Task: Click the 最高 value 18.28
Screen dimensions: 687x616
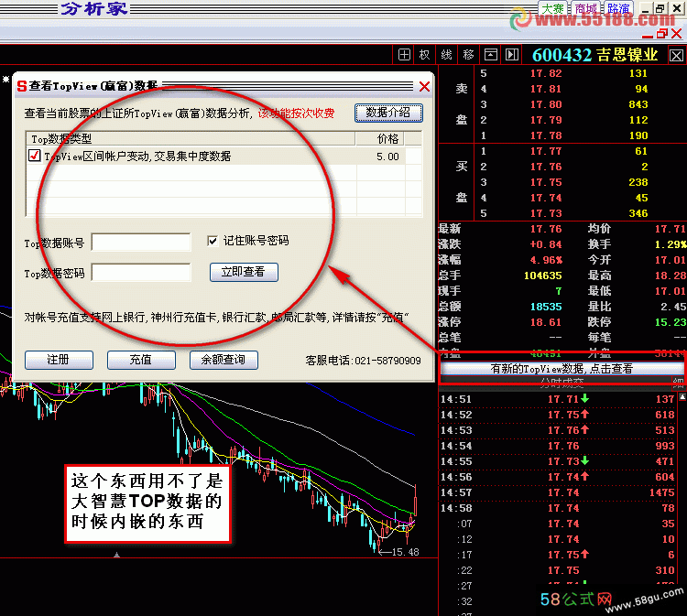Action: 671,276
